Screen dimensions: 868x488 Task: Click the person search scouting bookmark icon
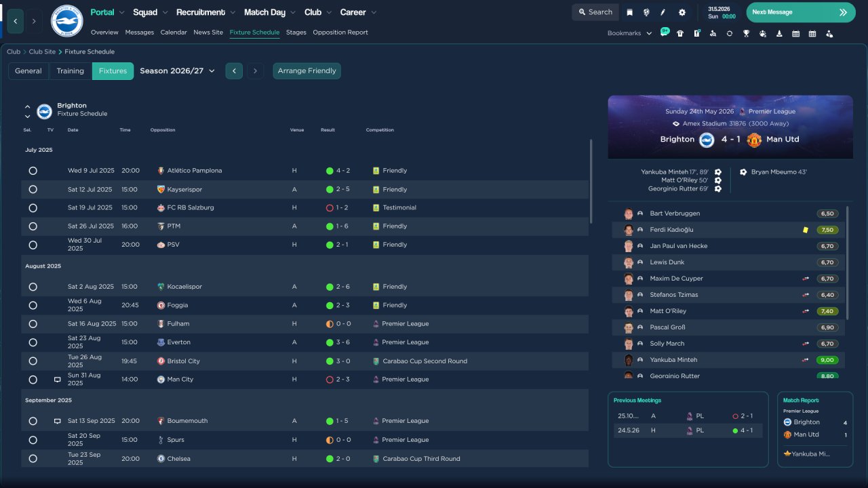(713, 33)
